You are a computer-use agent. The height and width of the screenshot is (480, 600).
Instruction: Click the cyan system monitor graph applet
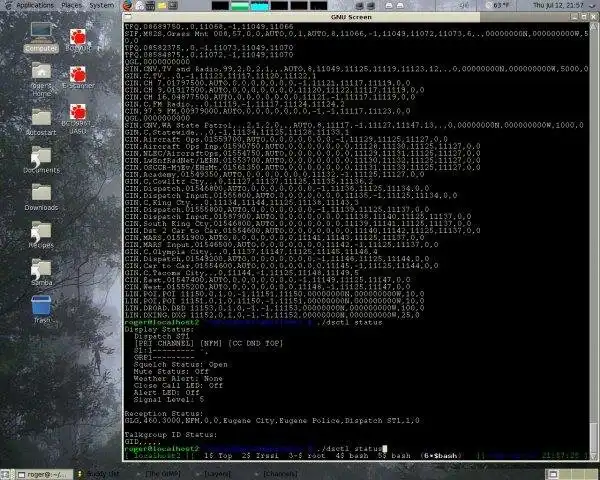(259, 6)
